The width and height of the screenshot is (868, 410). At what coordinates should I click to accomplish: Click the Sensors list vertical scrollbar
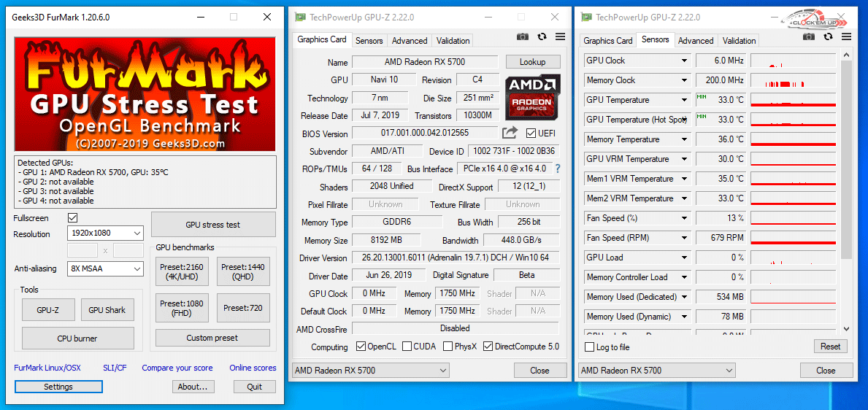[845, 160]
